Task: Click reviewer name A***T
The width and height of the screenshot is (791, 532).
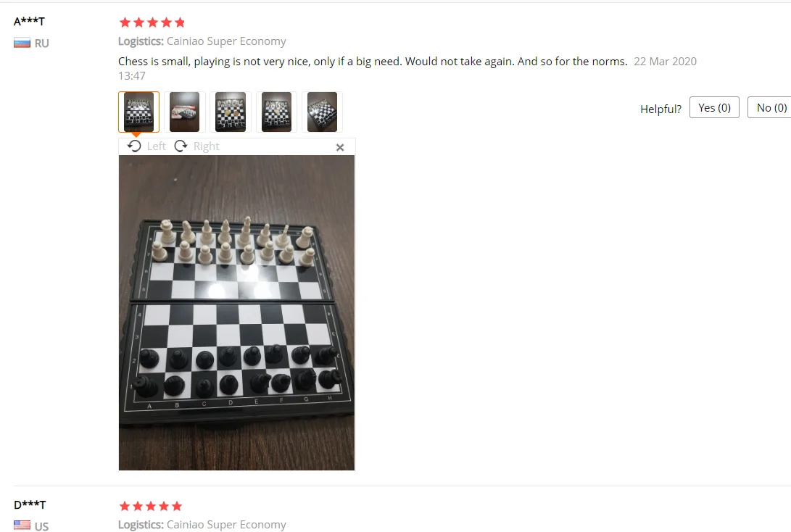Action: click(29, 21)
